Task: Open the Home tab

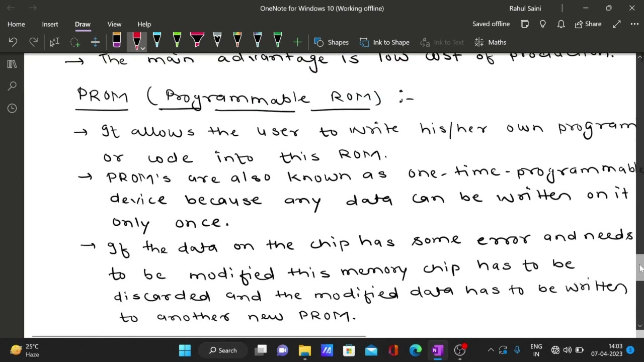Action: [x=16, y=24]
